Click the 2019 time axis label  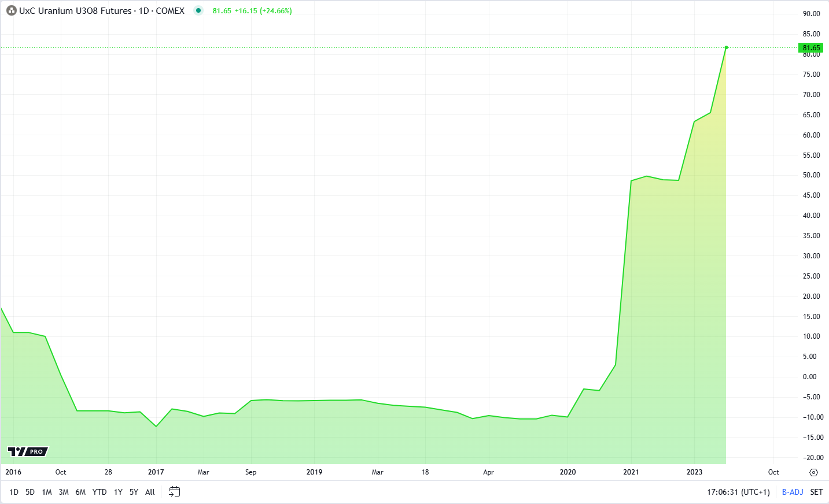pyautogui.click(x=314, y=472)
